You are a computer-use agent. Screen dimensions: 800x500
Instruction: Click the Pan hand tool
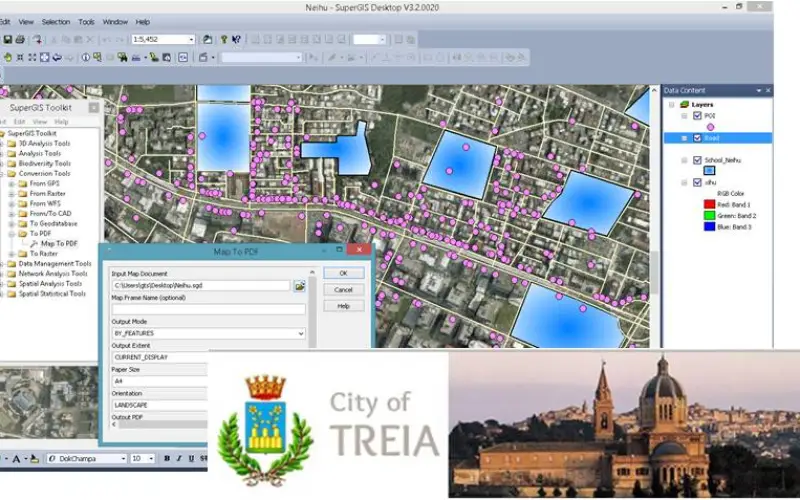click(8, 58)
